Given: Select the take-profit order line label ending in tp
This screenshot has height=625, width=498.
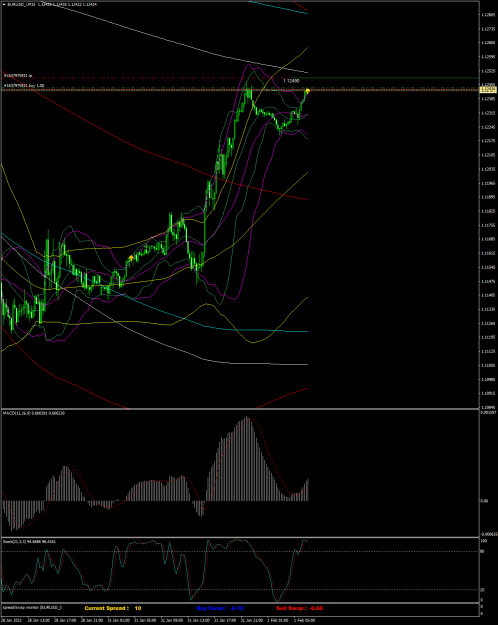Looking at the screenshot, I should [x=18, y=75].
